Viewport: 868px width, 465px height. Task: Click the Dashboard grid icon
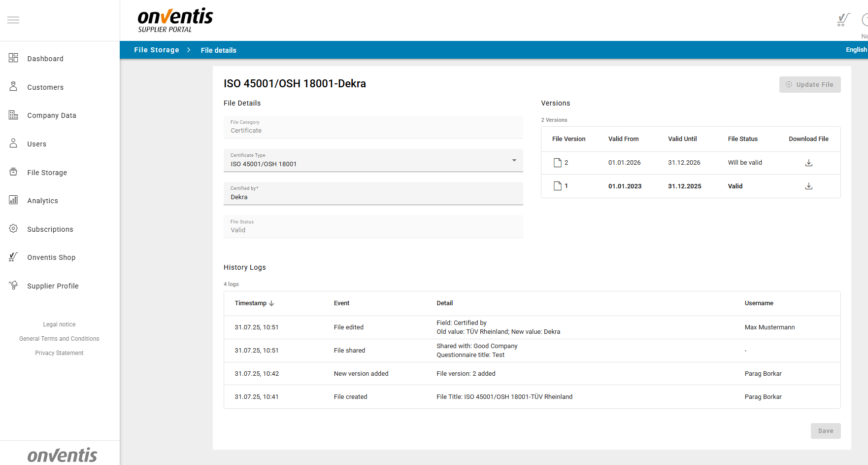pyautogui.click(x=13, y=58)
